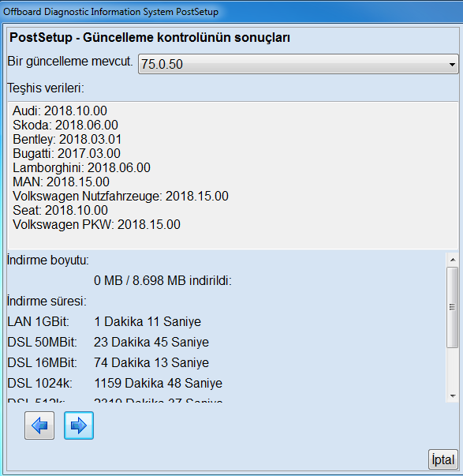The width and height of the screenshot is (463, 476).
Task: Click the 'İndirme boyutu:' label
Action: pos(48,260)
